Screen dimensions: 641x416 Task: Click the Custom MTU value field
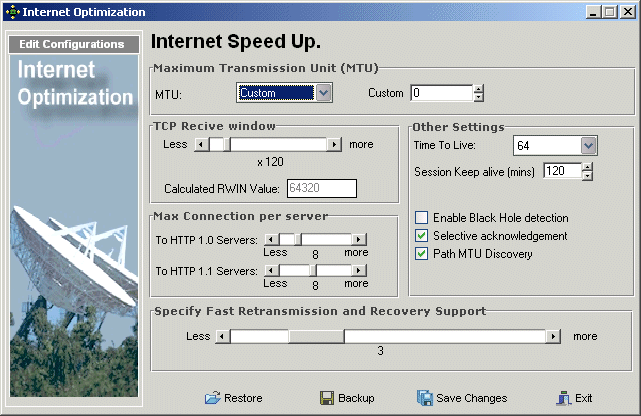pyautogui.click(x=442, y=93)
